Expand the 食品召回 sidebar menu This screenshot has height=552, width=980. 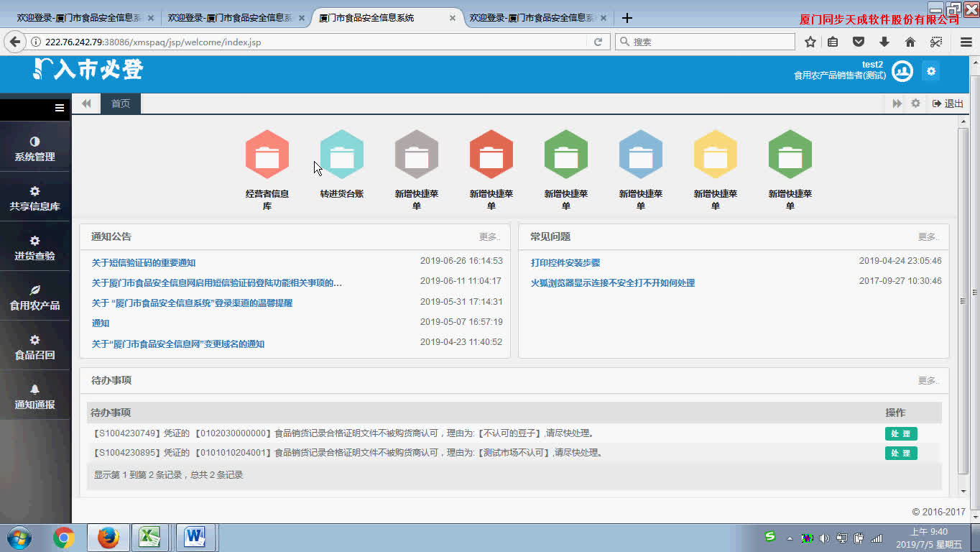click(x=35, y=348)
